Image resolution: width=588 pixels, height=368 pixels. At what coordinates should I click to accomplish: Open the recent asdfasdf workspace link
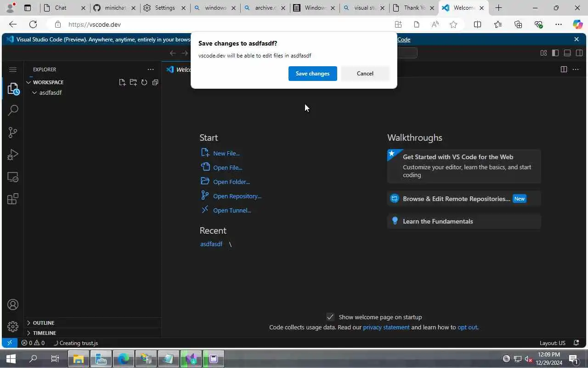pyautogui.click(x=211, y=244)
